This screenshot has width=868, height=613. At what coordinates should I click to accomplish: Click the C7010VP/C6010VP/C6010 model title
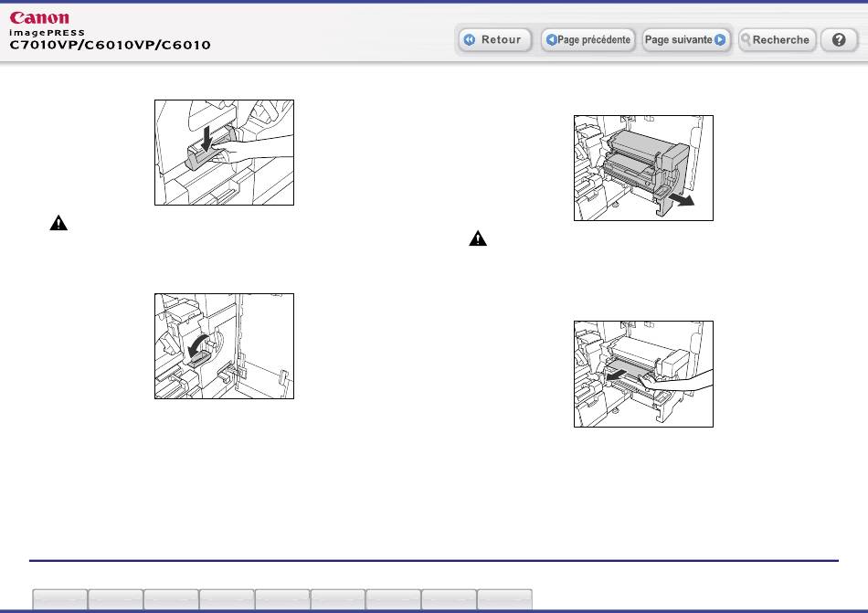[111, 45]
